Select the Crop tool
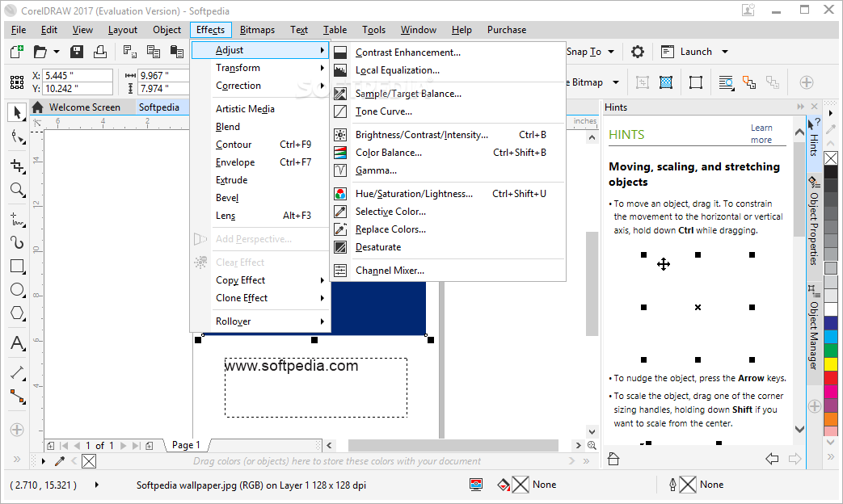Screen dimensions: 843x504 17,166
